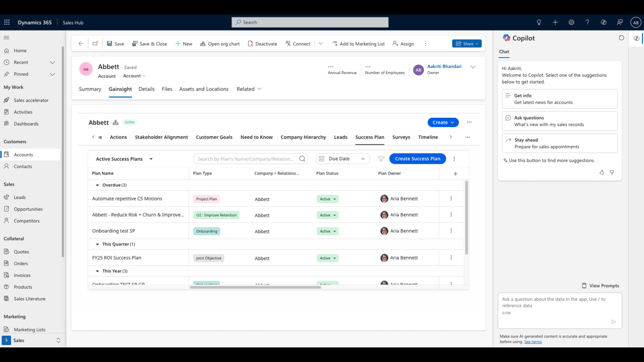
Task: Open the Files tab
Action: [x=167, y=89]
